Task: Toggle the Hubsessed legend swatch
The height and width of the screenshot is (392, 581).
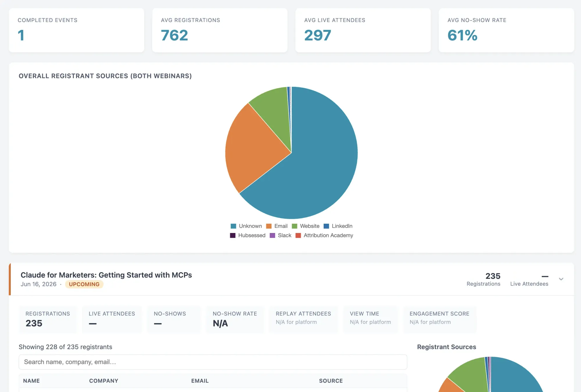Action: point(233,235)
